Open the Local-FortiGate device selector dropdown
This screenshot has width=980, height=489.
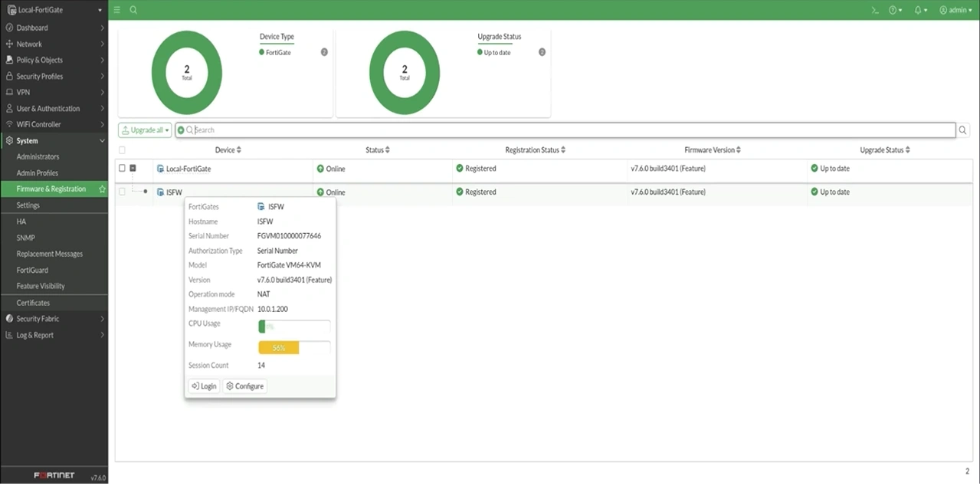(54, 10)
